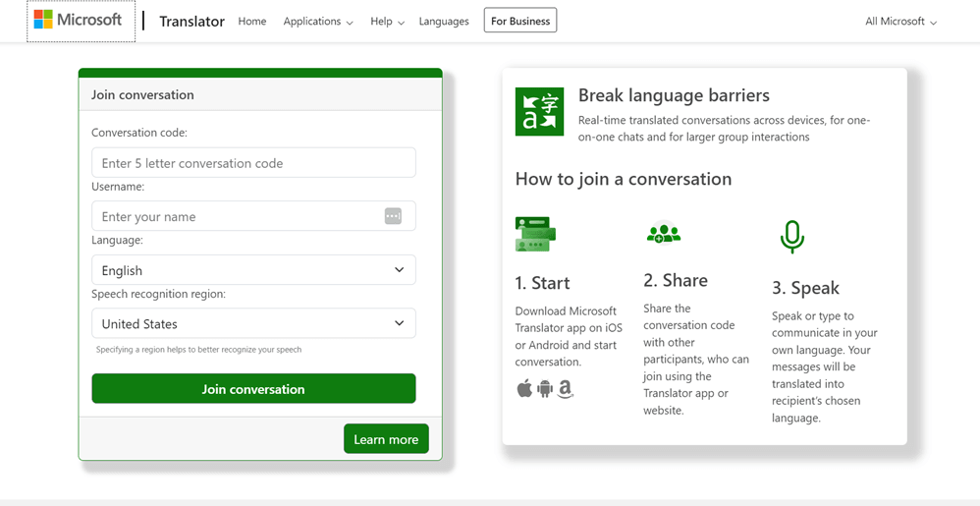Image resolution: width=980 pixels, height=506 pixels.
Task: Click the Start chat bubbles icon
Action: (x=535, y=234)
